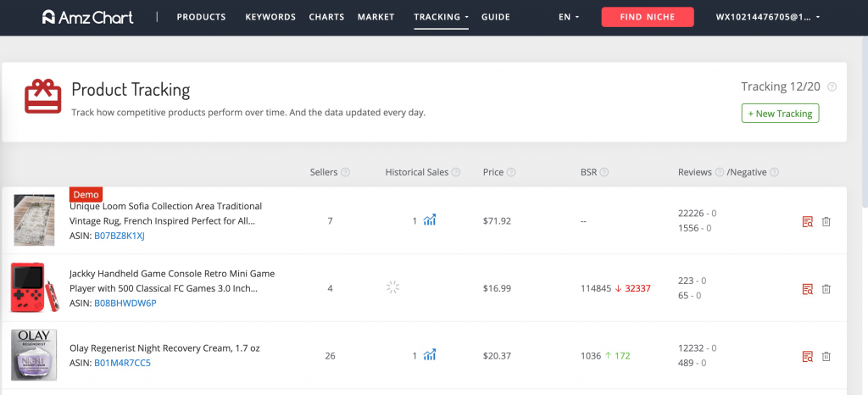The image size is (868, 395).
Task: Click the Find Niche button
Action: [647, 17]
